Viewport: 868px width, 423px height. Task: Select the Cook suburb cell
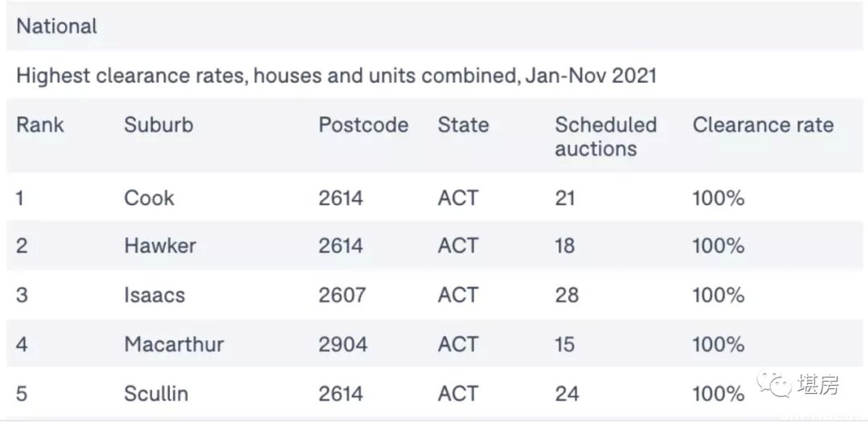(x=149, y=198)
